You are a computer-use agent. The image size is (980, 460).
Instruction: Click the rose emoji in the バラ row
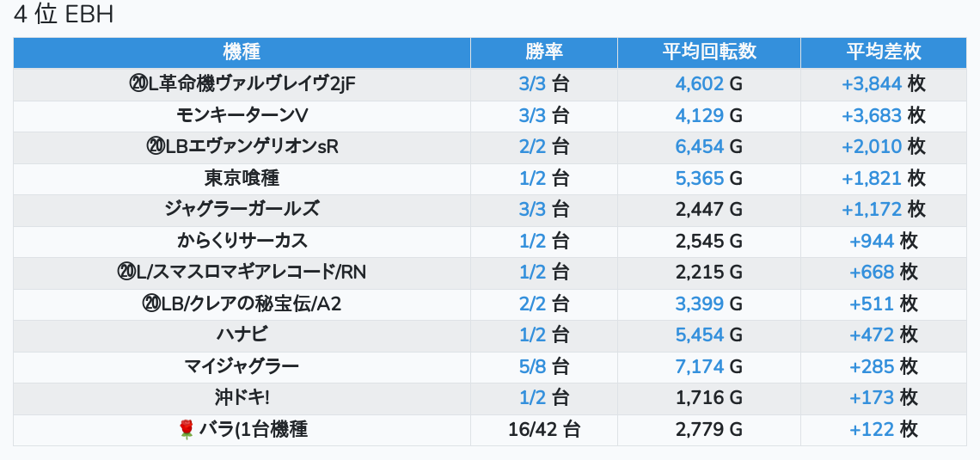pyautogui.click(x=186, y=430)
